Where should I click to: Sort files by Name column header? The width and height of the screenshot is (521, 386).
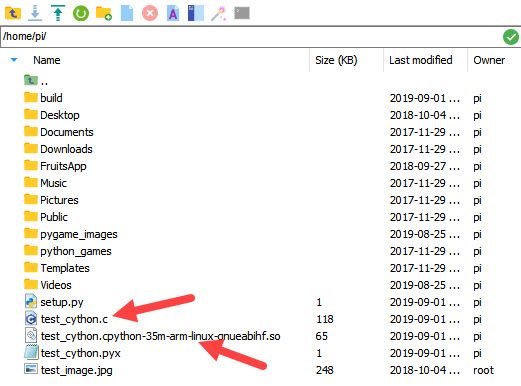pyautogui.click(x=47, y=60)
